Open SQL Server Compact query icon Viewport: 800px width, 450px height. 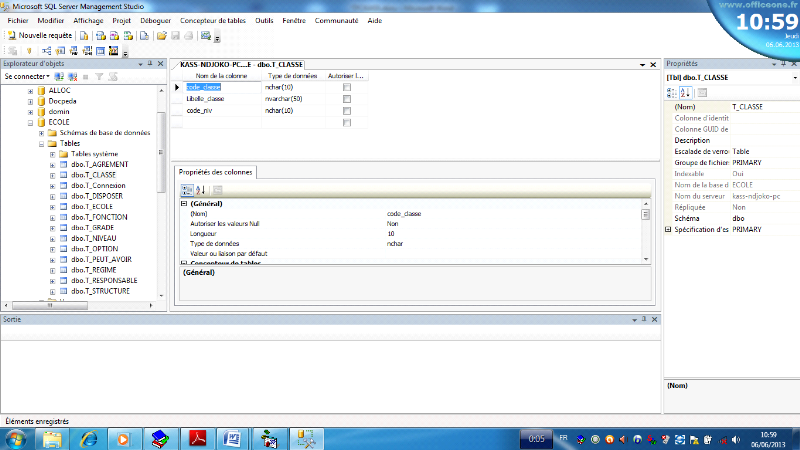[144, 36]
